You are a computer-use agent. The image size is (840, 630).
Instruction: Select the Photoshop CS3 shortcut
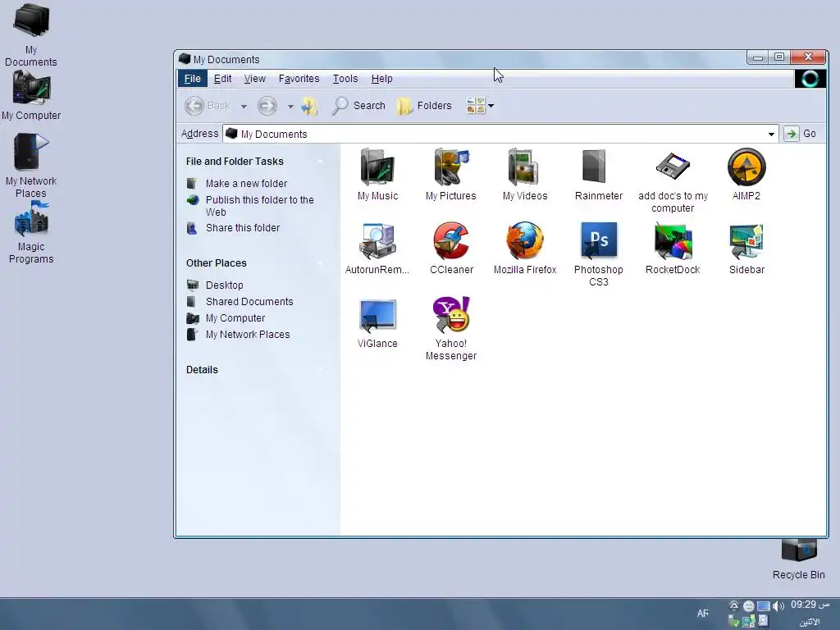(598, 240)
